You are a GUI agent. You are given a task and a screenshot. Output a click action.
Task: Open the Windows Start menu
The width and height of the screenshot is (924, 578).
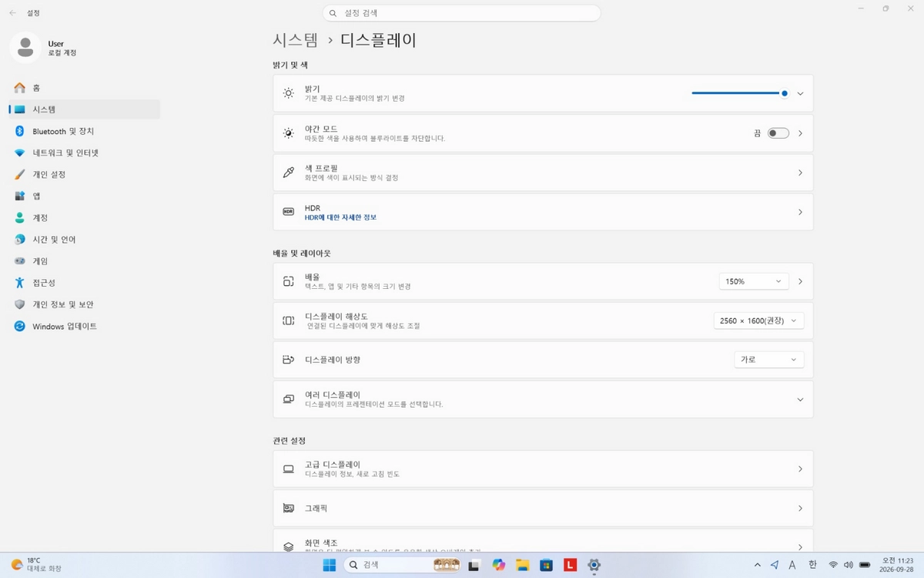330,565
